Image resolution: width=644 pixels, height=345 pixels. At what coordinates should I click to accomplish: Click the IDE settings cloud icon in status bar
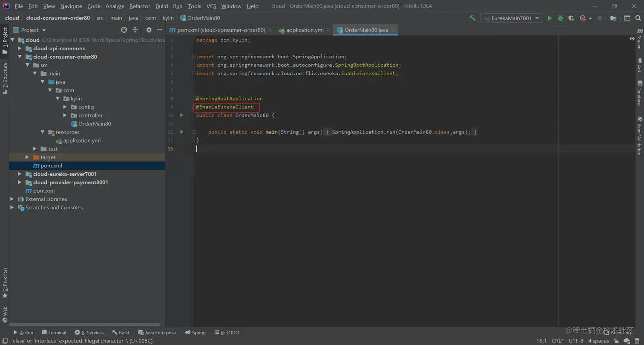626,341
